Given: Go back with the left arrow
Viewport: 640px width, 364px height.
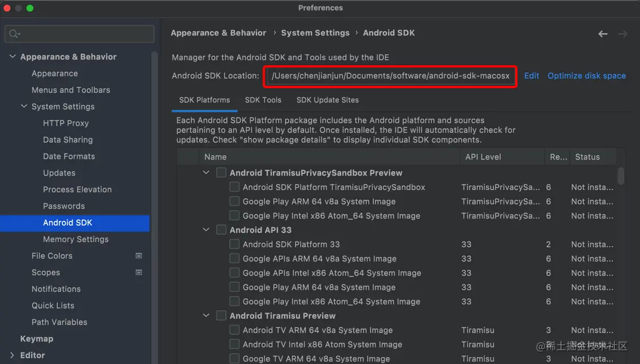Looking at the screenshot, I should 603,34.
